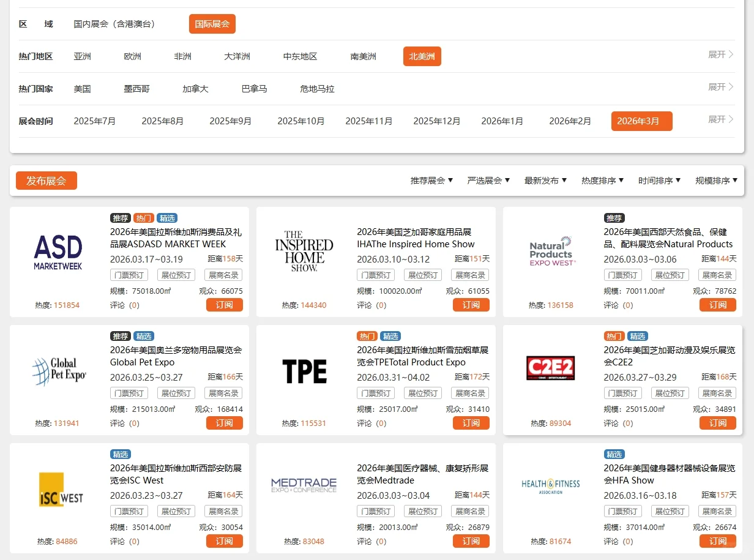Screen dimensions: 754x560
Task: Expand the 展会时间 row with 展开
Action: pos(721,119)
